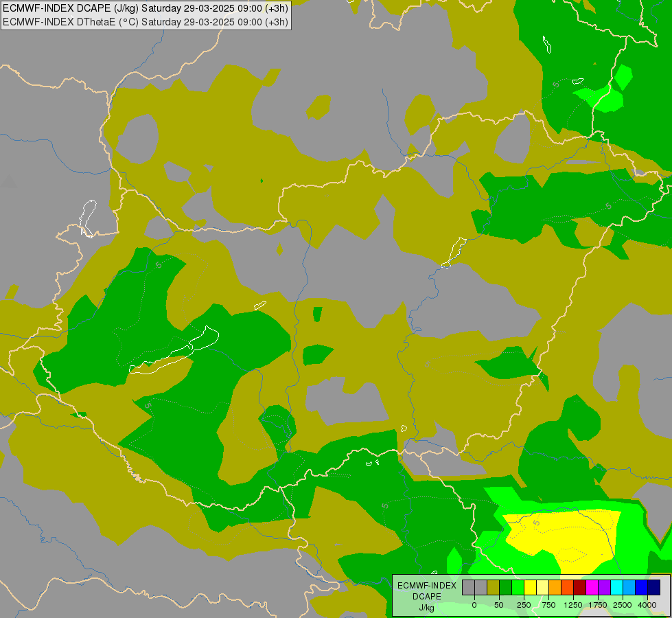Click the legend tick value 4000
This screenshot has width=672, height=618.
point(647,605)
